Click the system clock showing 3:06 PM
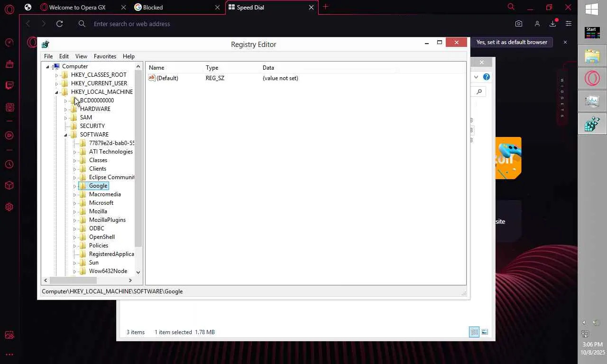Screen dimensions: 607x364 [593, 345]
